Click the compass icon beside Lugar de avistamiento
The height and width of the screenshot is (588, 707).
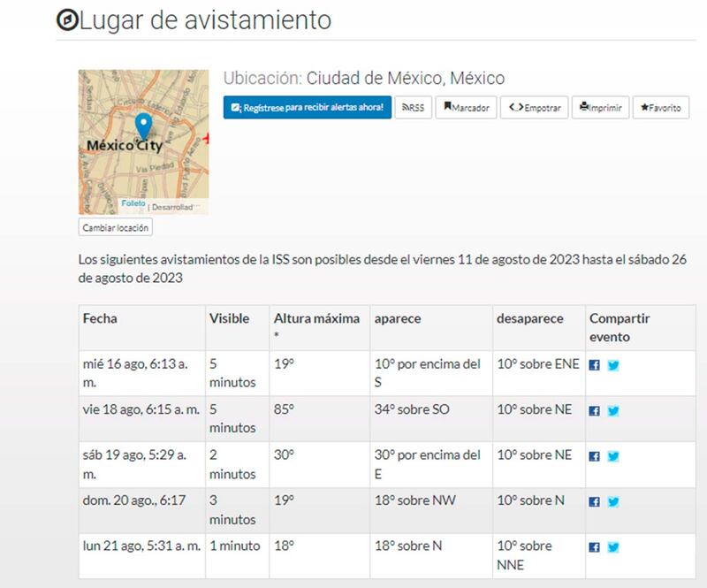(x=67, y=19)
